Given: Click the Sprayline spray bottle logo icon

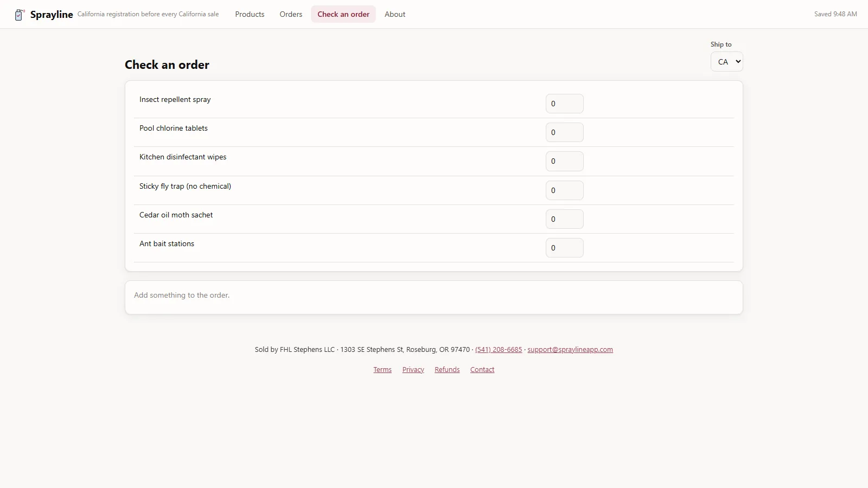Looking at the screenshot, I should pyautogui.click(x=20, y=15).
